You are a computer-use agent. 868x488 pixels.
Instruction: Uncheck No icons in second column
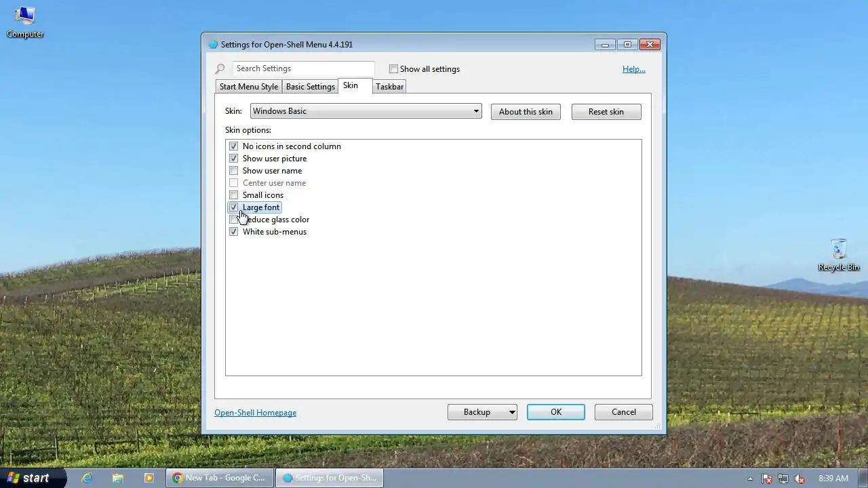pos(233,146)
